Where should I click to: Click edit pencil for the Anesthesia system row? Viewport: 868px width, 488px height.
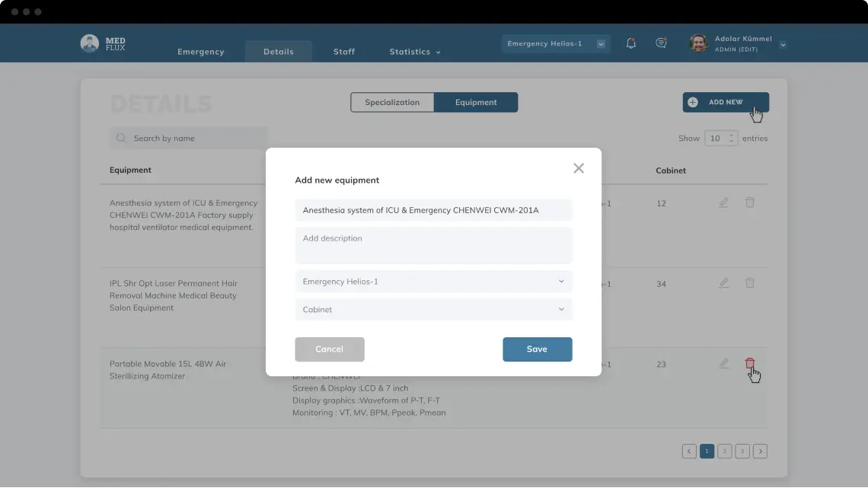point(723,203)
